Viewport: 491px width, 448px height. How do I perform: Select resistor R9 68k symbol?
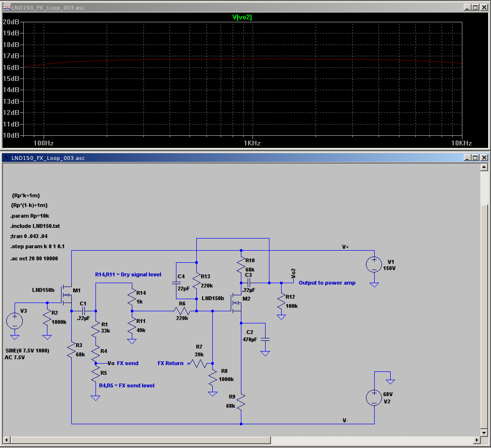point(241,402)
